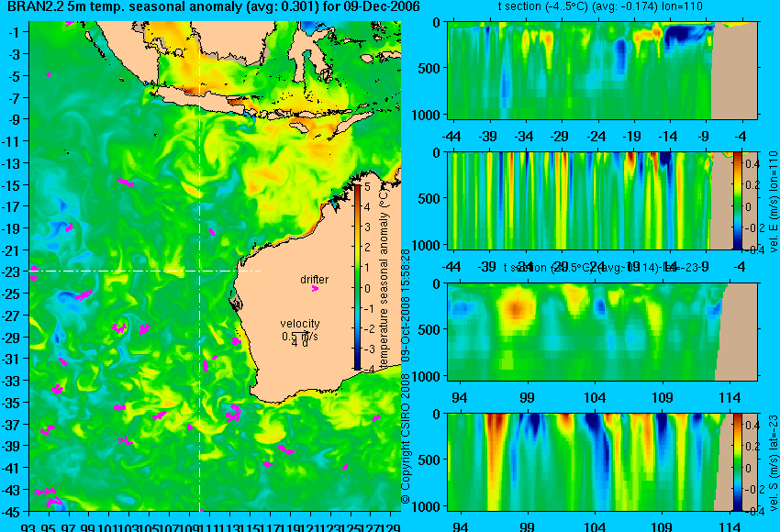Open the temperature section plot for lat=-23
Image resolution: width=780 pixels, height=532 pixels.
click(x=603, y=332)
